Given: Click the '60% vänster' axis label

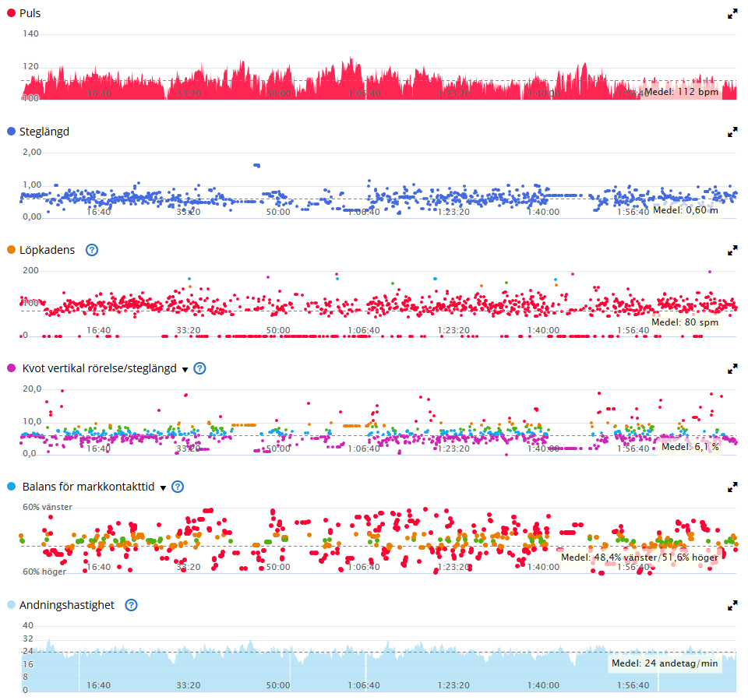Looking at the screenshot, I should [48, 507].
